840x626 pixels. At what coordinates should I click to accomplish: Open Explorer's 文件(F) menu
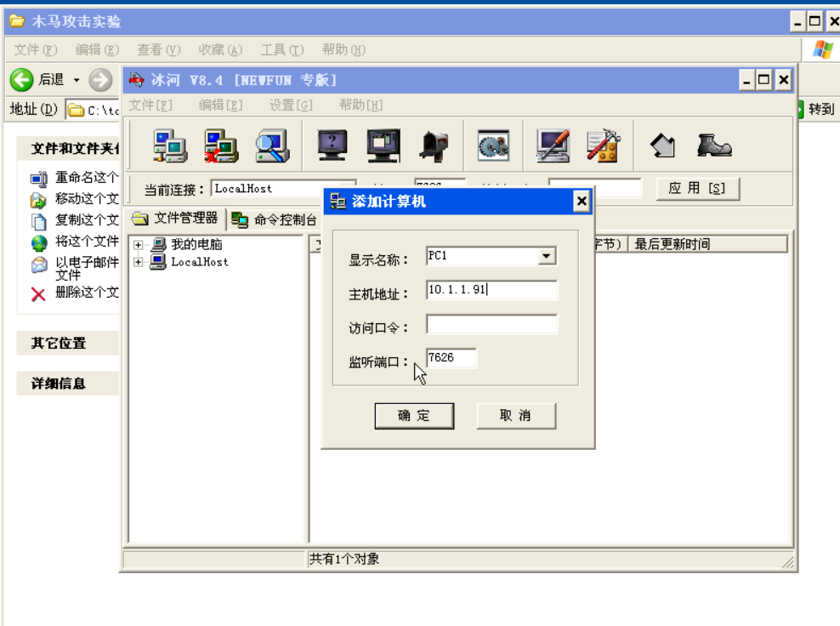click(36, 50)
